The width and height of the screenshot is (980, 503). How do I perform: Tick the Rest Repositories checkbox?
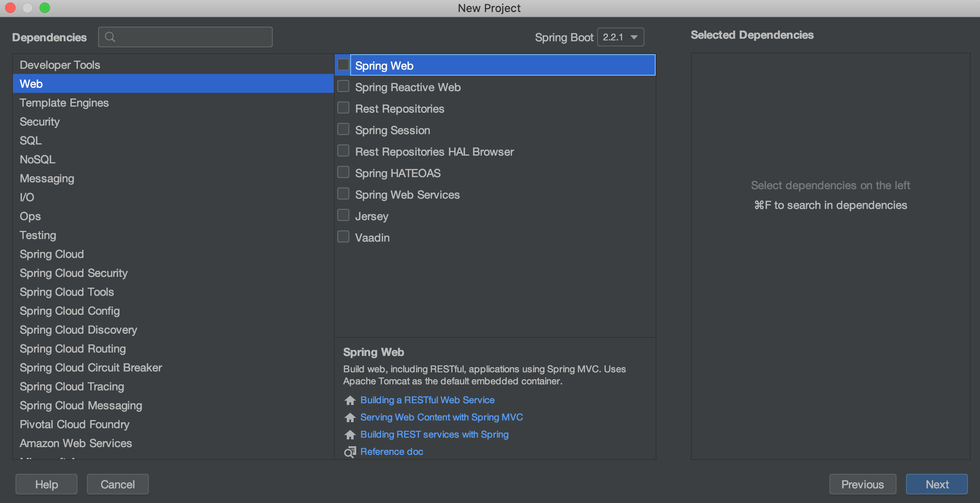(x=343, y=108)
